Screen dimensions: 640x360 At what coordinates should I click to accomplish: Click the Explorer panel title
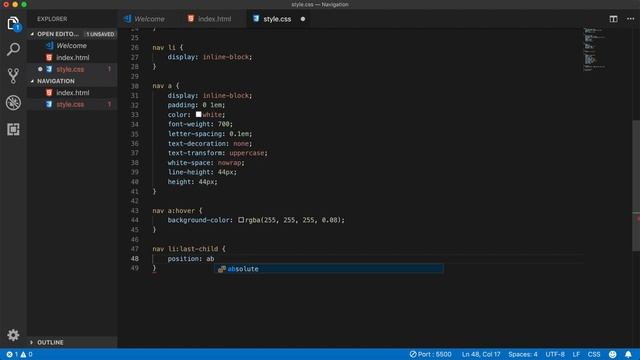click(52, 19)
